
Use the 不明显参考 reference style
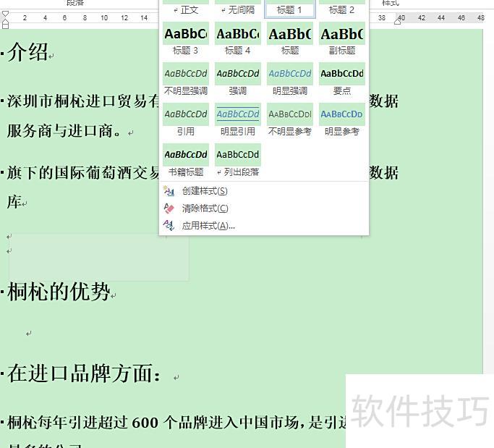(x=289, y=120)
